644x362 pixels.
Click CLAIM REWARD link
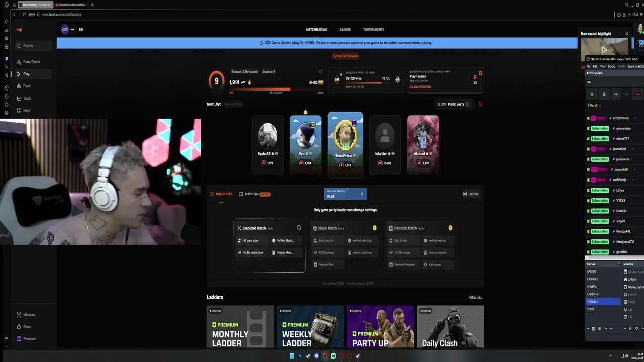coord(420,87)
